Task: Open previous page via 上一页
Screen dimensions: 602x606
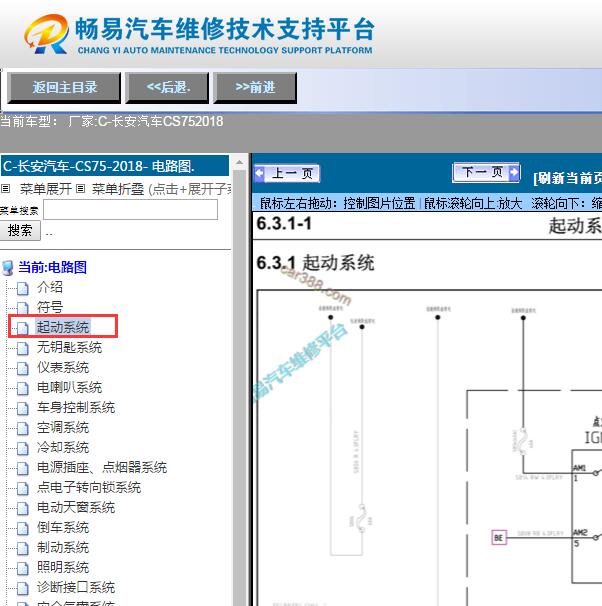Action: [287, 174]
